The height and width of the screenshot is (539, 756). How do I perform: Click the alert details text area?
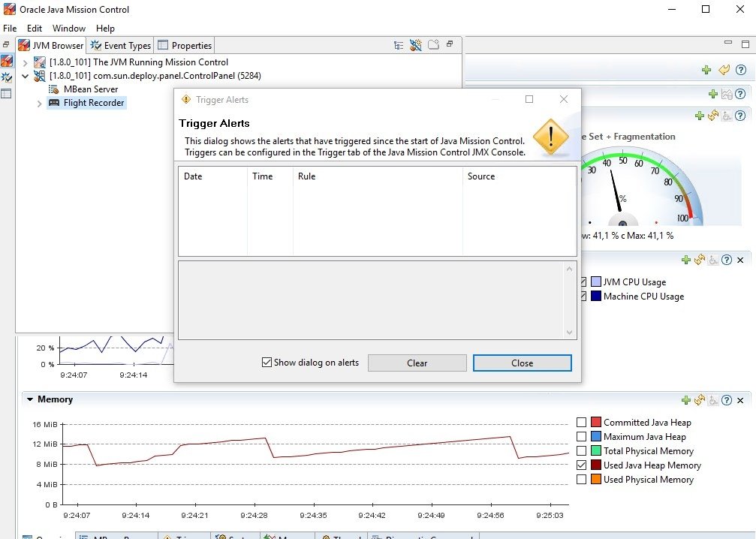[x=372, y=300]
